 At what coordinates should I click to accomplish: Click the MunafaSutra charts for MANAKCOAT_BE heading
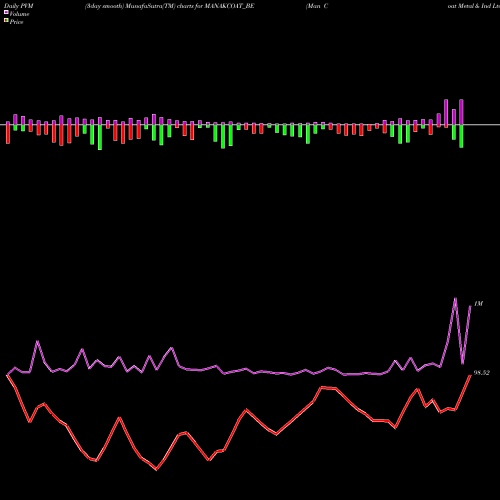(x=170, y=6)
